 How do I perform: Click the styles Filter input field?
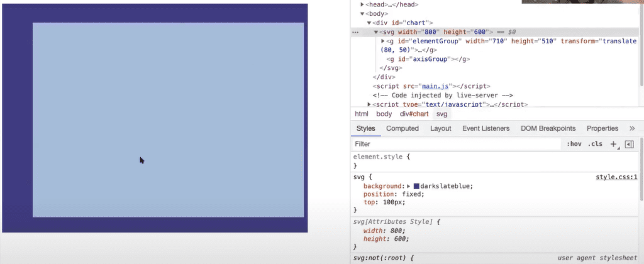(457, 144)
